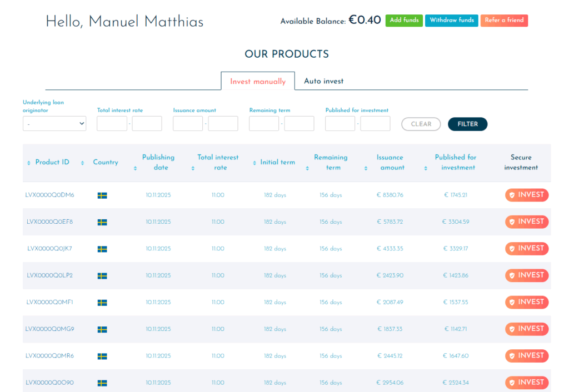This screenshot has height=392, width=569.
Task: Apply filters with the FILTER button
Action: [x=467, y=124]
